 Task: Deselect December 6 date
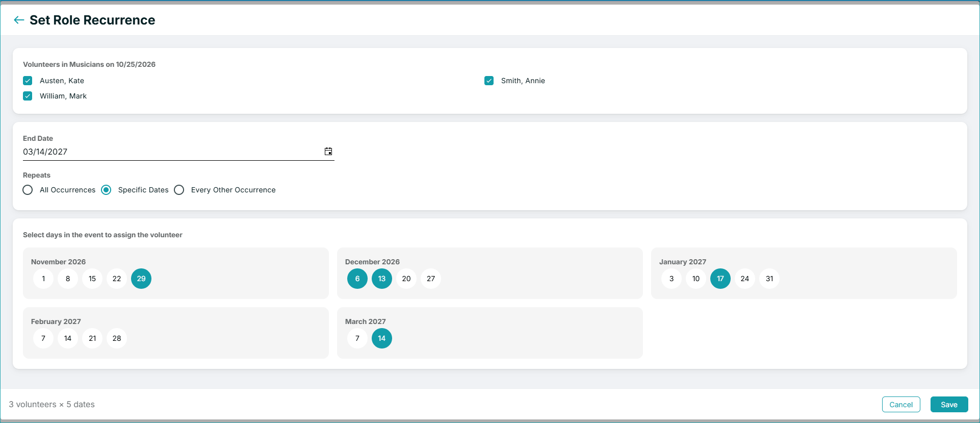pyautogui.click(x=357, y=279)
